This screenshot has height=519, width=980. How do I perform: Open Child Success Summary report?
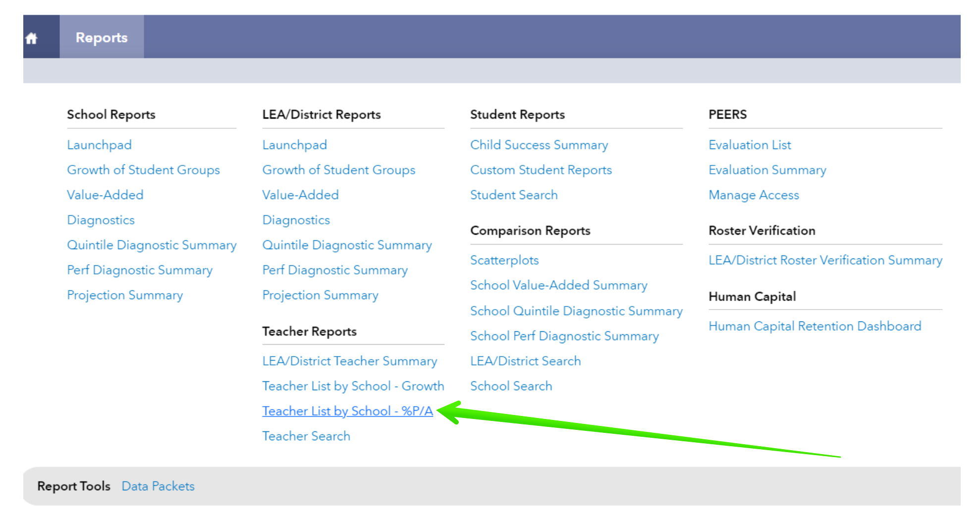(x=539, y=145)
